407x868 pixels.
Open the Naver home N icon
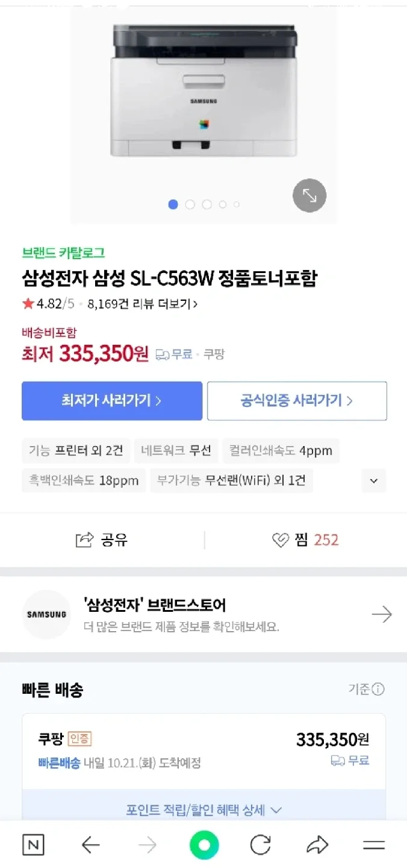(x=33, y=845)
